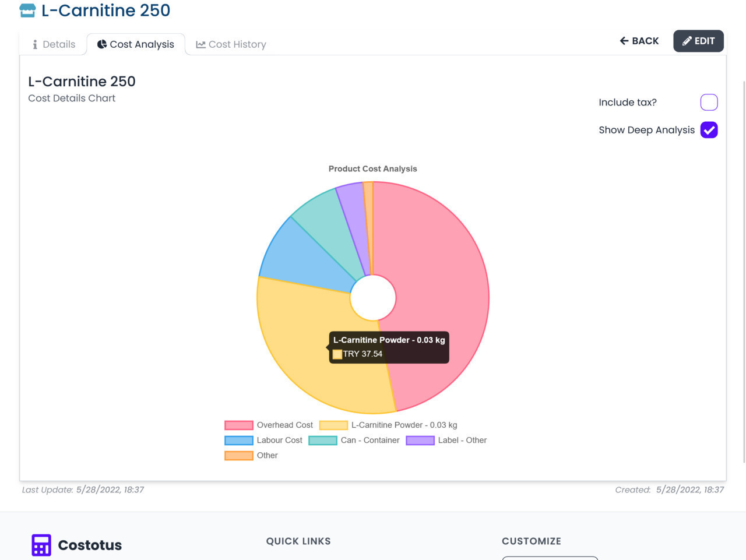Click the store icon beside the L-Carnitine 250 title
The width and height of the screenshot is (746, 560).
27,10
